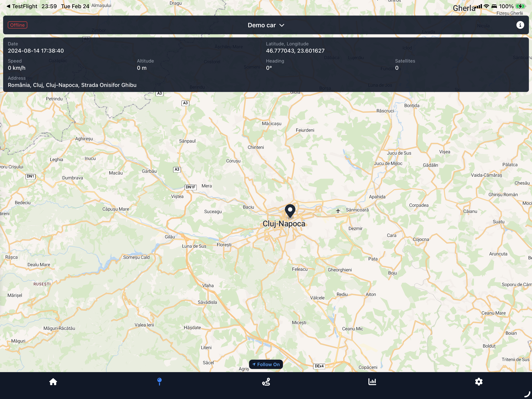
Task: Open the statistics chart tab
Action: coord(372,382)
